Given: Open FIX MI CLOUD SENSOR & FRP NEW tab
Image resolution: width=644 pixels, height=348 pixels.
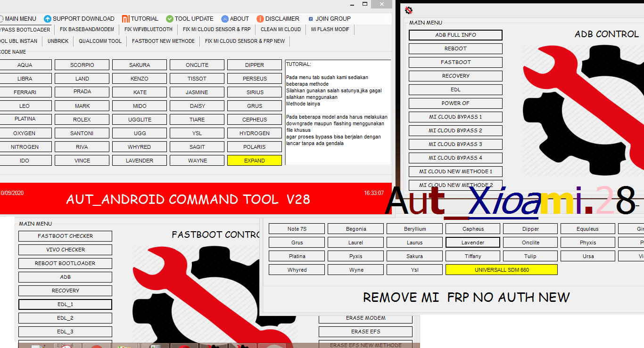Looking at the screenshot, I should 245,41.
